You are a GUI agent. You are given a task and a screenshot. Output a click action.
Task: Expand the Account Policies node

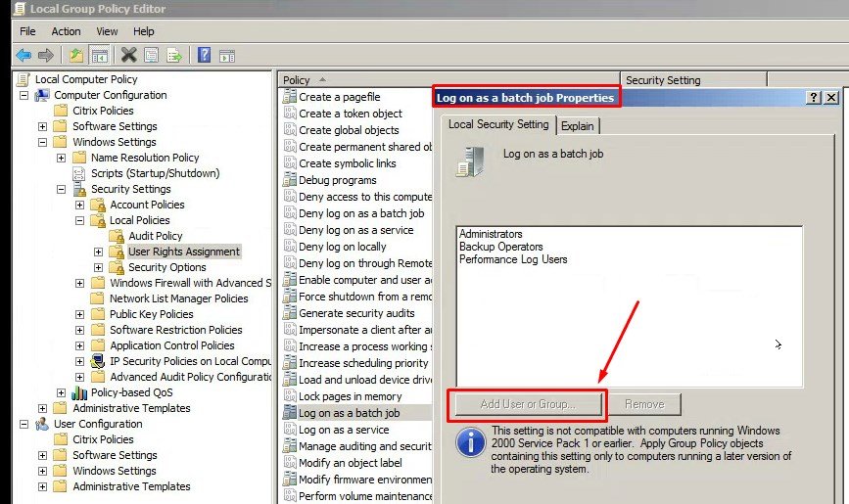80,205
